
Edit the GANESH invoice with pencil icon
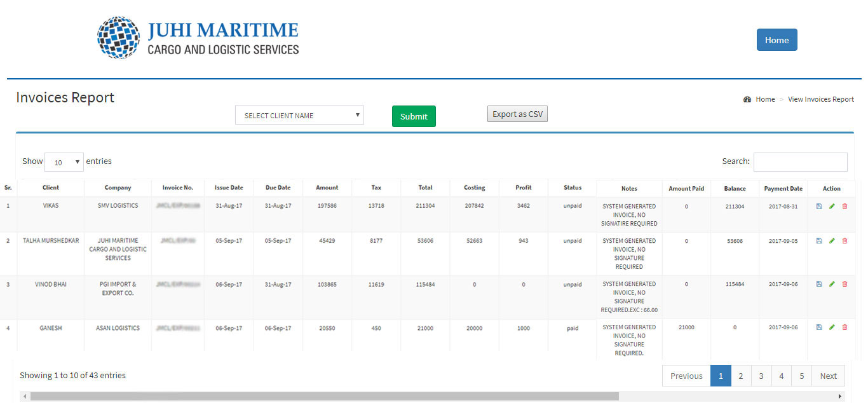pos(832,327)
